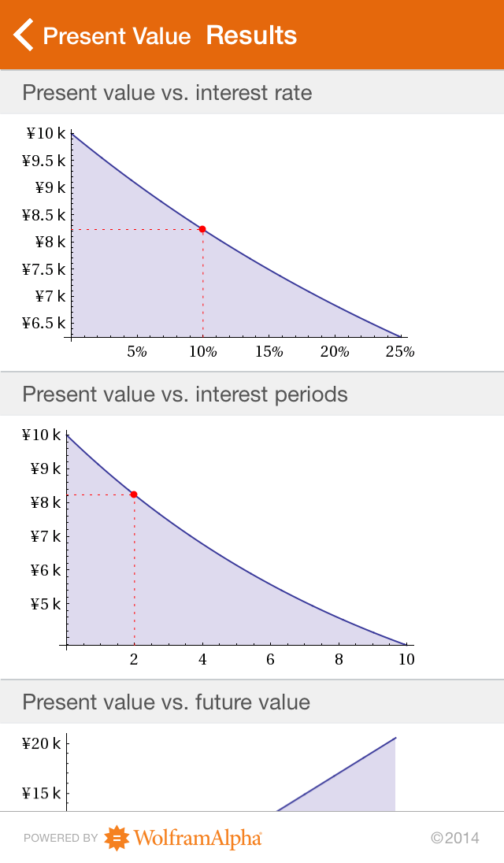Click the 4 label on periods axis
Viewport: 504px width, 863px height.
pyautogui.click(x=202, y=660)
